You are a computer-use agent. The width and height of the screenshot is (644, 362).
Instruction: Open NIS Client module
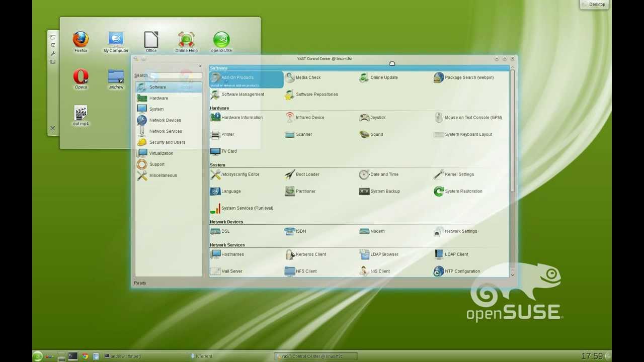click(x=374, y=271)
